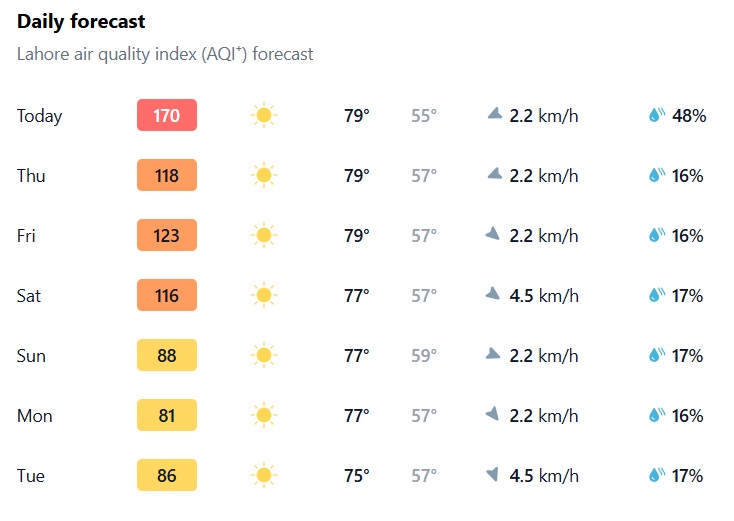
Task: Select the Today forecast row label
Action: 40,116
